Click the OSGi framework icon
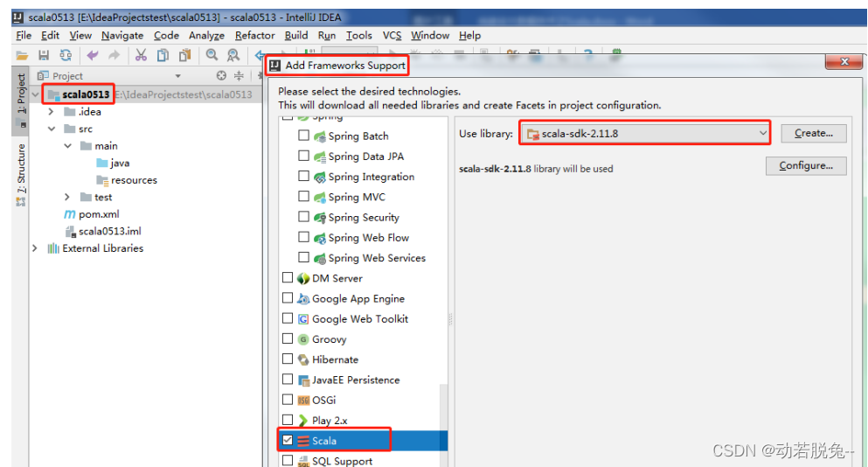The height and width of the screenshot is (467, 868). pos(302,400)
